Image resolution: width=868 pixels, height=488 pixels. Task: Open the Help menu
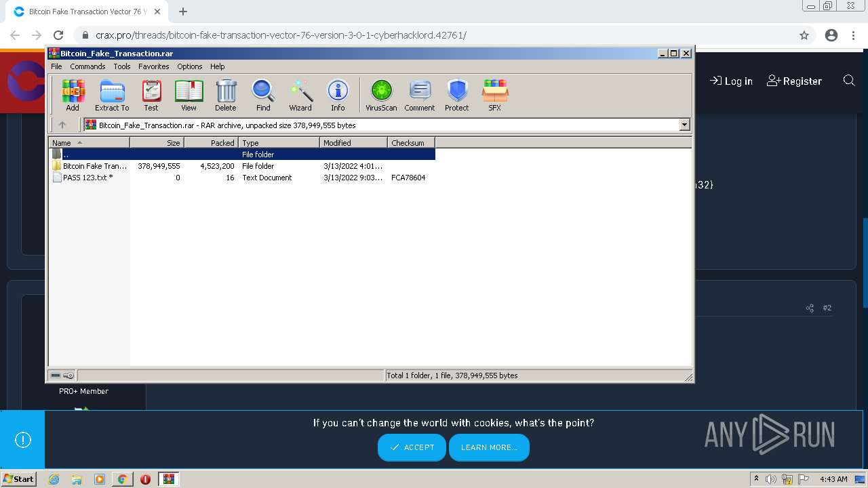click(217, 66)
